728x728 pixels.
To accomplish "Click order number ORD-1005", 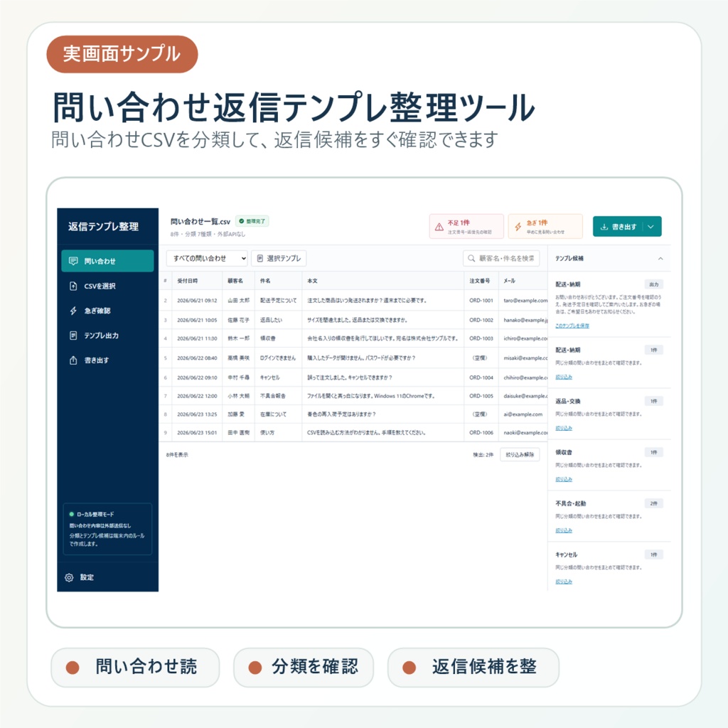I will click(481, 396).
